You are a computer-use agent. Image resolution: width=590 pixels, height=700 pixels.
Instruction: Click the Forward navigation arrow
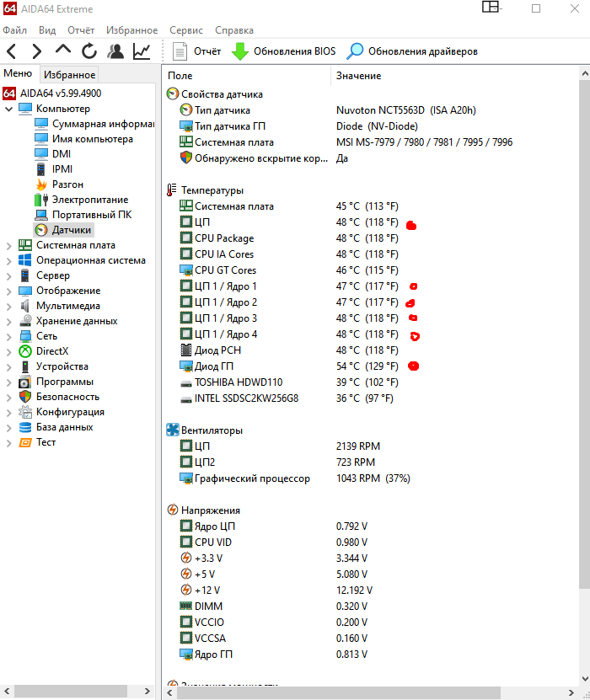[x=37, y=51]
